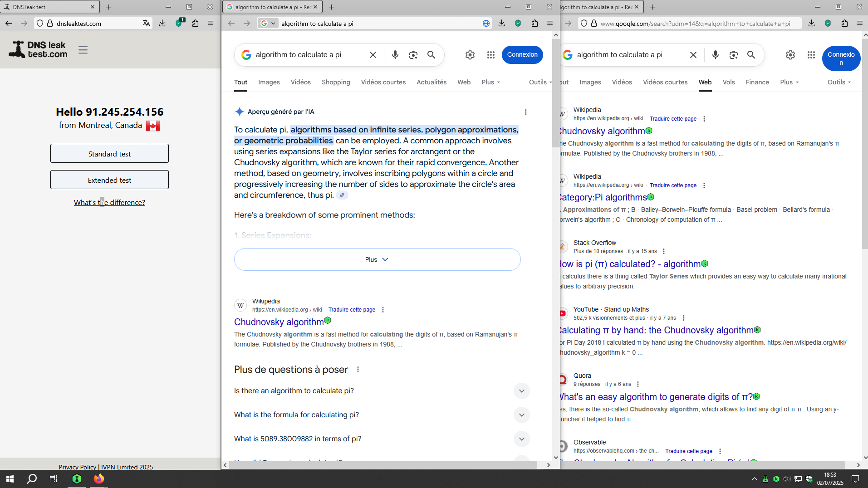This screenshot has height=488, width=868.
Task: Open the Plus dropdown in the middle window search tabs
Action: click(491, 82)
